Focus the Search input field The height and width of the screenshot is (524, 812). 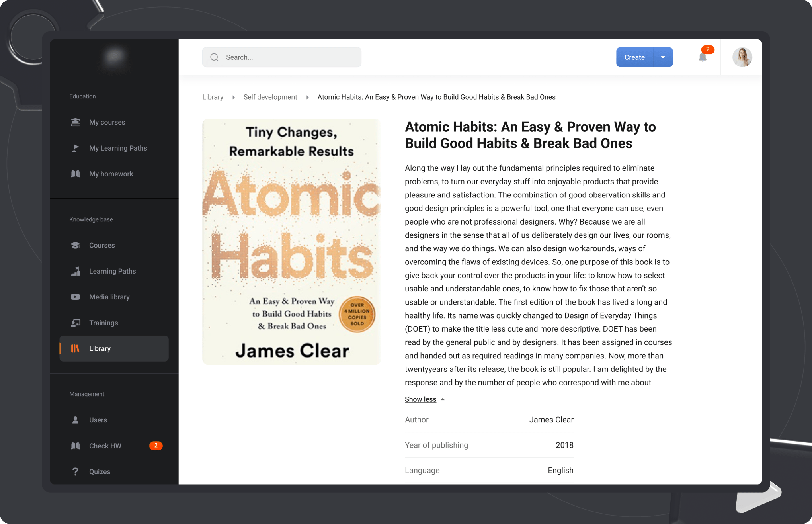282,57
